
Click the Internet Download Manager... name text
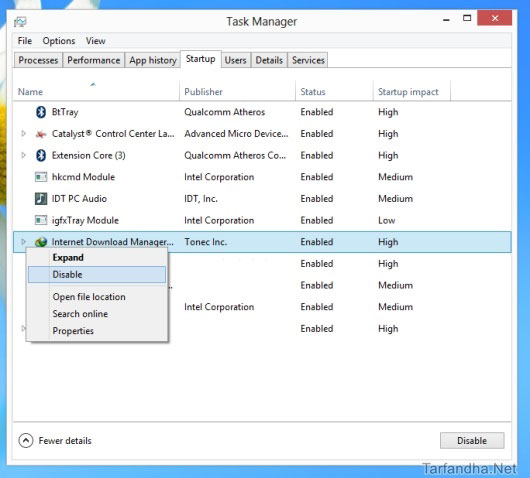pos(113,242)
